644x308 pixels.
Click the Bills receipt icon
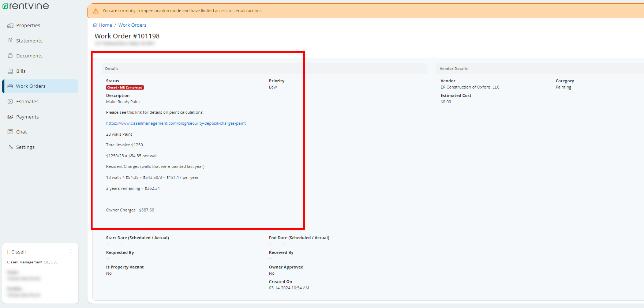point(10,71)
